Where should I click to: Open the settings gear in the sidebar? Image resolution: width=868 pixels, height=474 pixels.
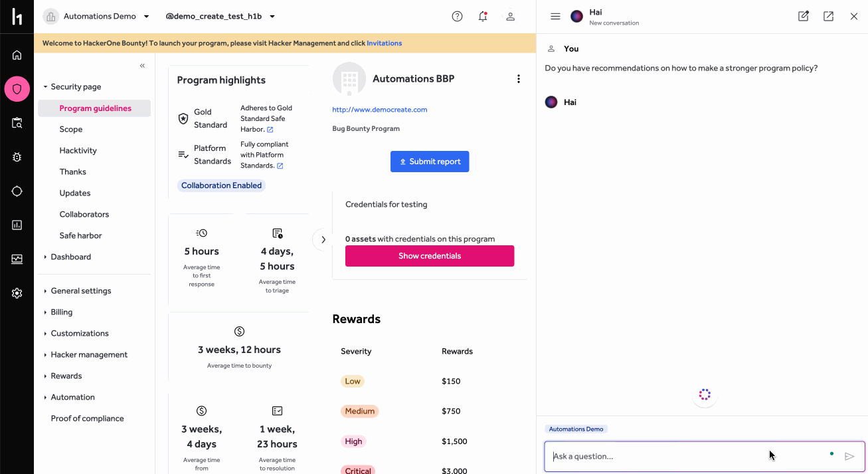pos(17,293)
